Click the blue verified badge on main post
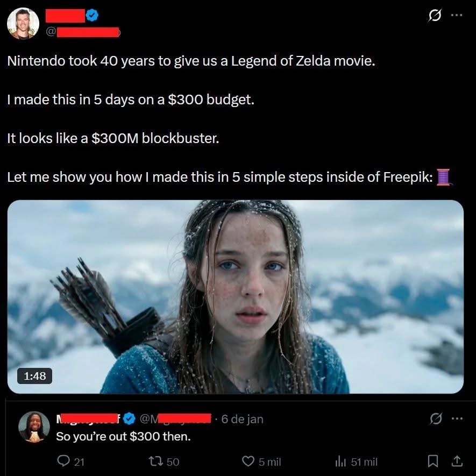476x476 pixels. (92, 15)
